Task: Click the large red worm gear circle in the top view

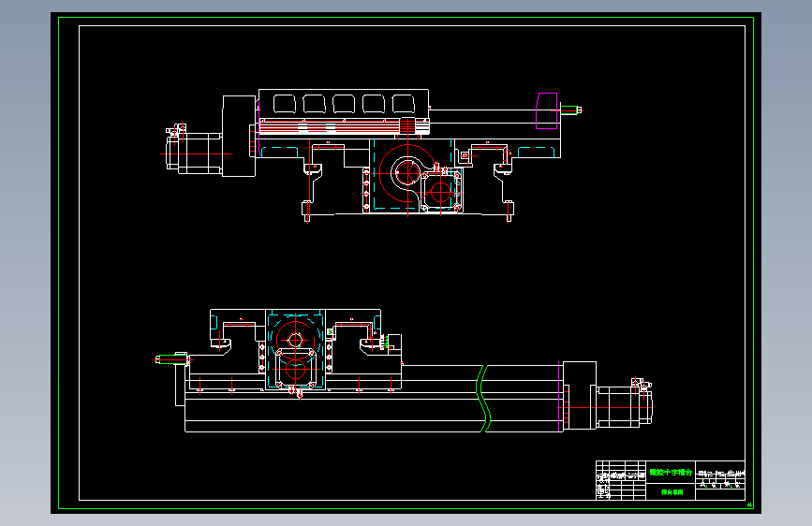Action: (407, 173)
